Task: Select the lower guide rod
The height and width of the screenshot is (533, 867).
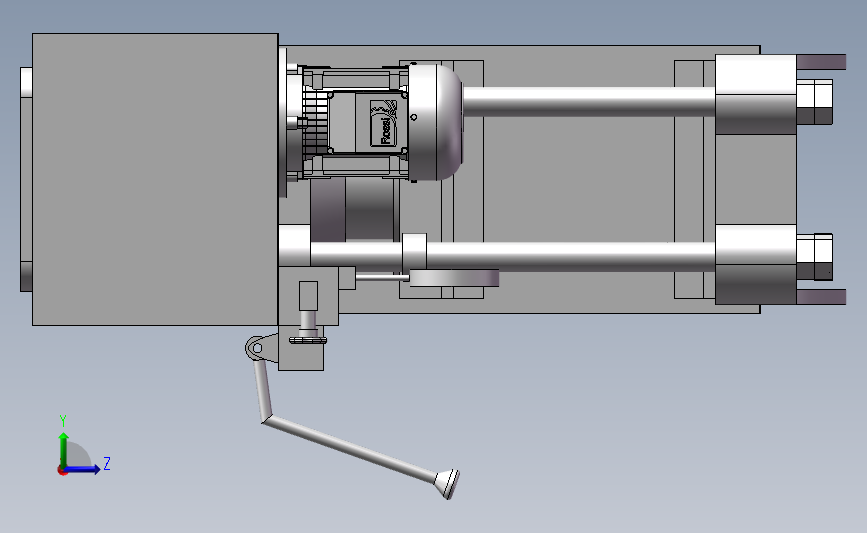Action: (570, 257)
